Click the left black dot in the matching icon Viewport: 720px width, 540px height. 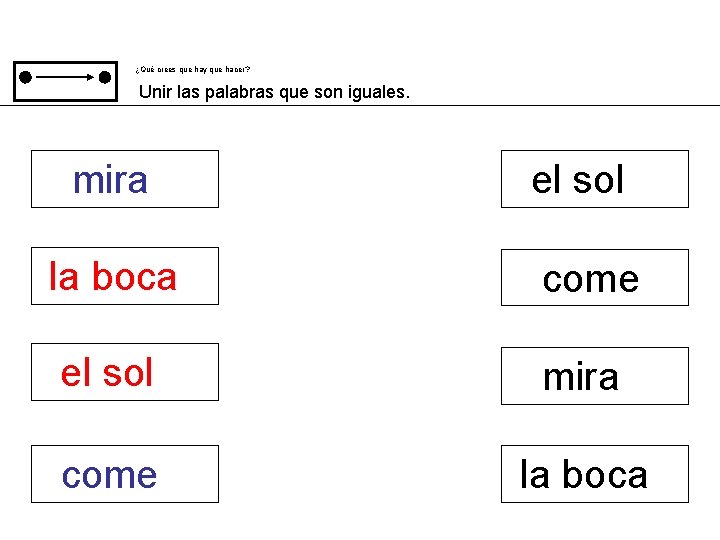pos(25,75)
